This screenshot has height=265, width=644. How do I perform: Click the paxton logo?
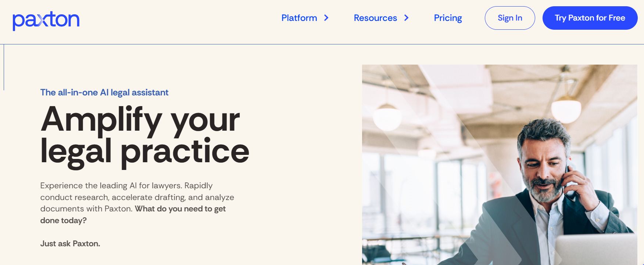(46, 21)
